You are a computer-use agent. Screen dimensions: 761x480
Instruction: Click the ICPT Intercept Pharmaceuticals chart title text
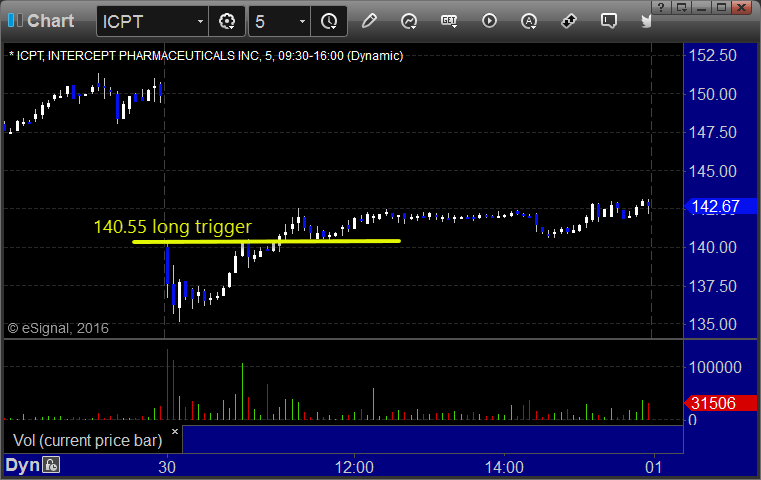(206, 56)
